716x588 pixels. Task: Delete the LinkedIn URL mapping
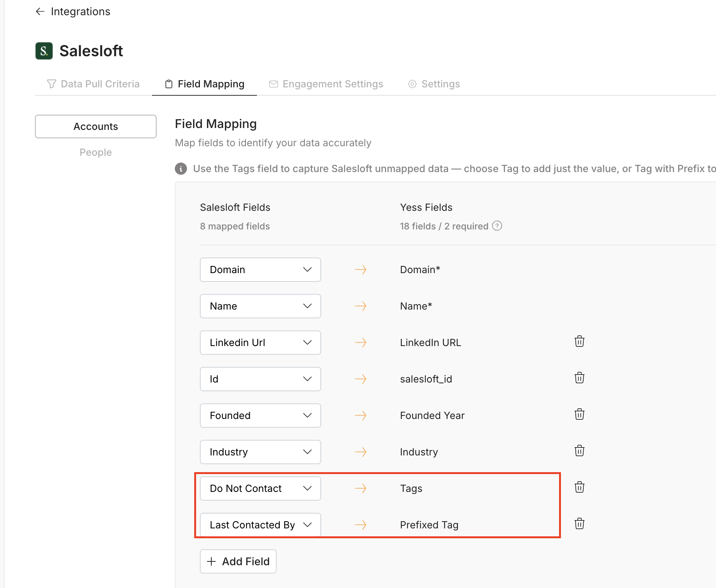pos(580,341)
